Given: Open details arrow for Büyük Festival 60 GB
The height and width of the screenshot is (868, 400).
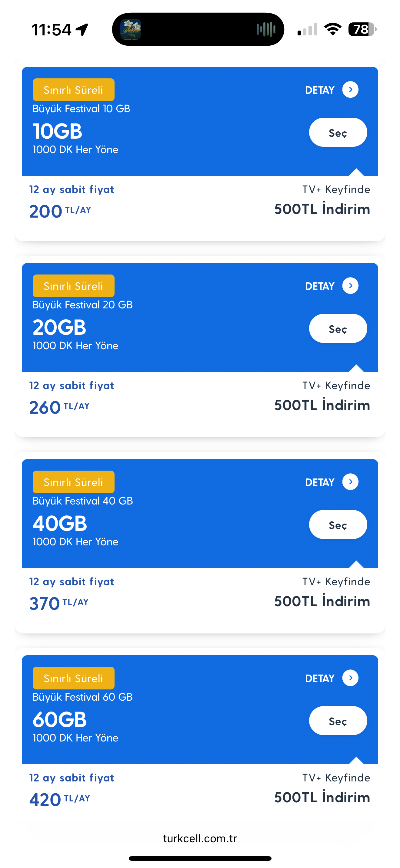Looking at the screenshot, I should 350,678.
